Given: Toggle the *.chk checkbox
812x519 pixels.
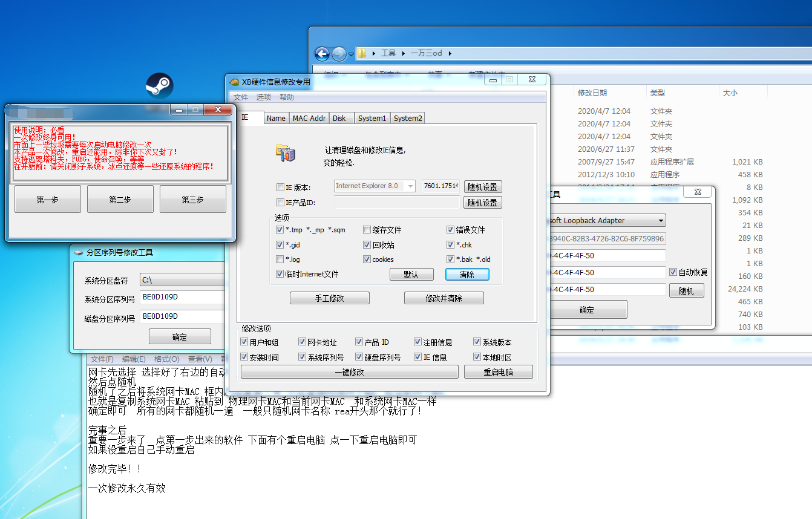Looking at the screenshot, I should click(451, 245).
